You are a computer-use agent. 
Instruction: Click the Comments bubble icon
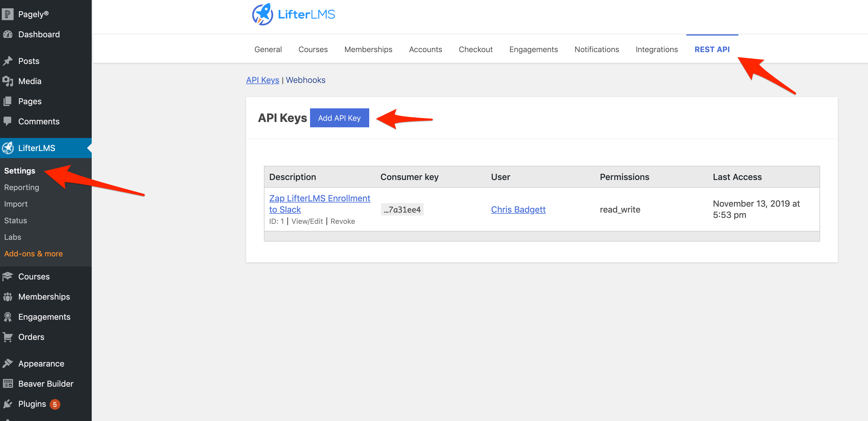pos(7,121)
